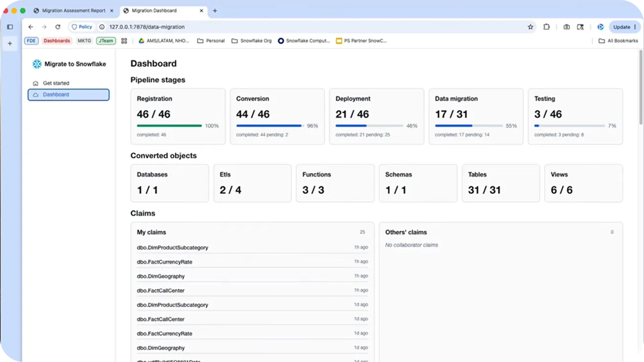This screenshot has height=362, width=644.
Task: Select Dashboard in the sidebar
Action: pyautogui.click(x=68, y=94)
